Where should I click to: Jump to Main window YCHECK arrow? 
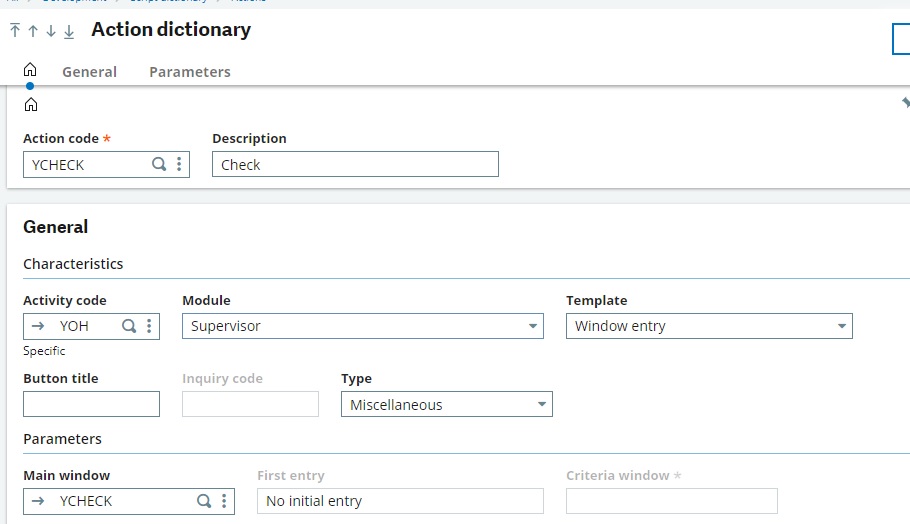38,501
